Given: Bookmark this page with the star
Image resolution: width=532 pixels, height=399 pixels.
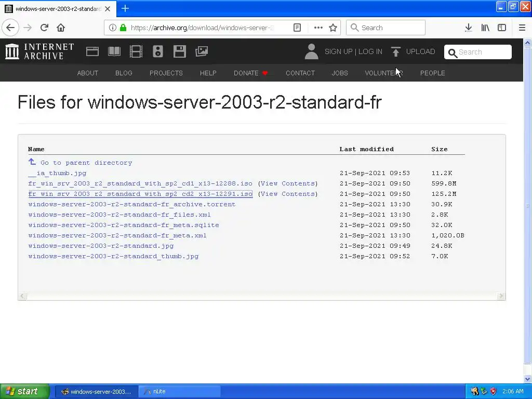Looking at the screenshot, I should tap(333, 28).
